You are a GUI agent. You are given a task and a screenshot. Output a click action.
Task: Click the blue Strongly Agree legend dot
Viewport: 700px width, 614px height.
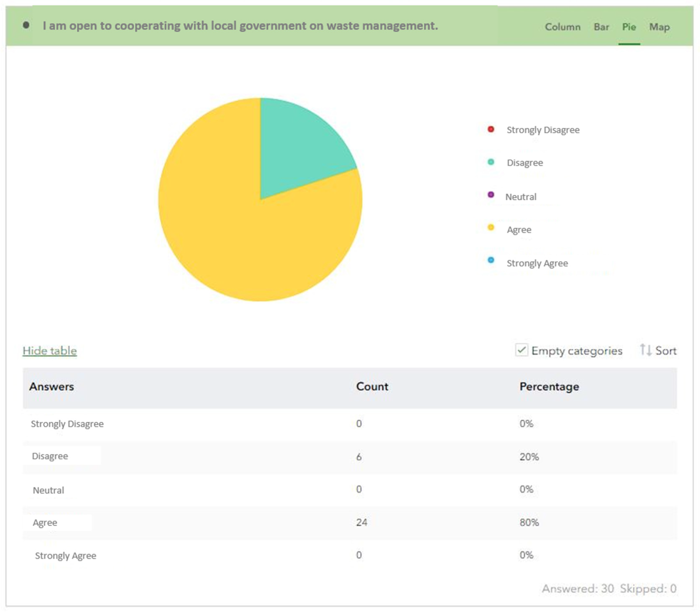(491, 260)
